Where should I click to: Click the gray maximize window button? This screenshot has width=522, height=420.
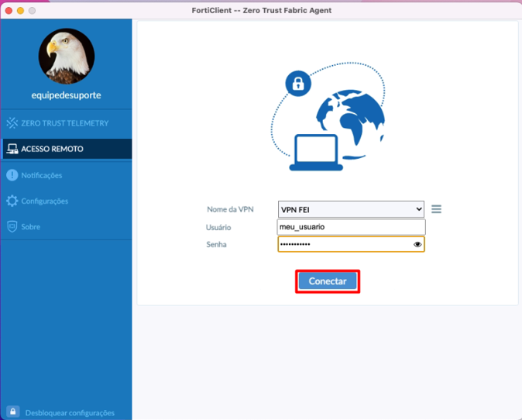point(32,10)
